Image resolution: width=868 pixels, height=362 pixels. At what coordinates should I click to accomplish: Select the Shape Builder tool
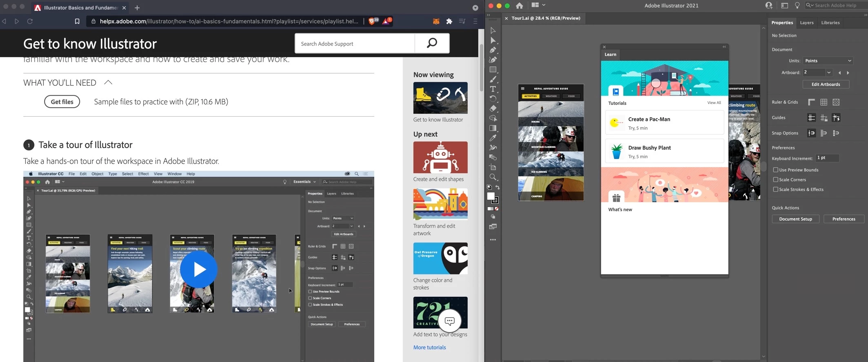pos(493,119)
